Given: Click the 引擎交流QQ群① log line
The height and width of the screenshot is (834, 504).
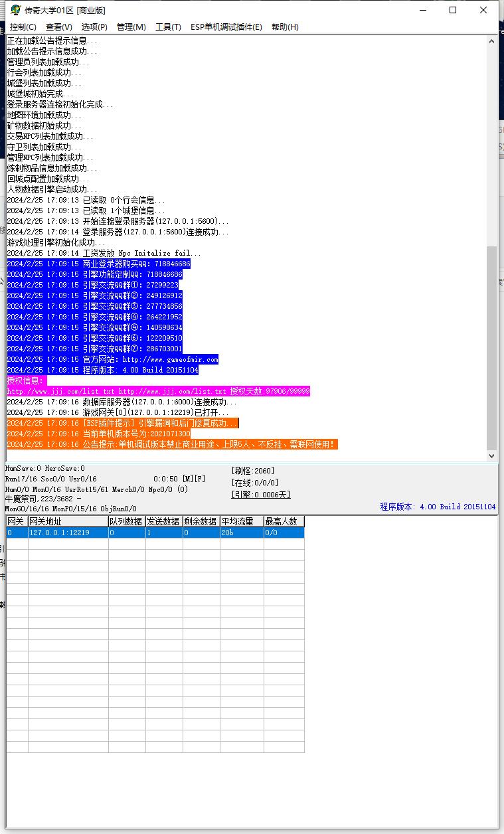Looking at the screenshot, I should 92,285.
